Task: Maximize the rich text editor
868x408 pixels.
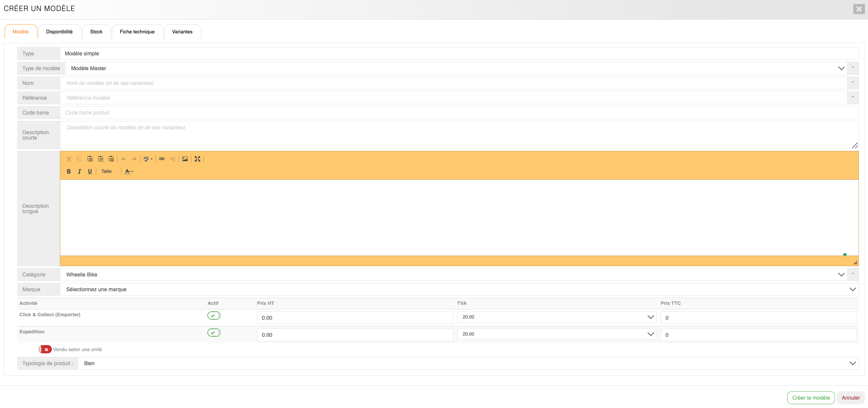Action: 197,159
